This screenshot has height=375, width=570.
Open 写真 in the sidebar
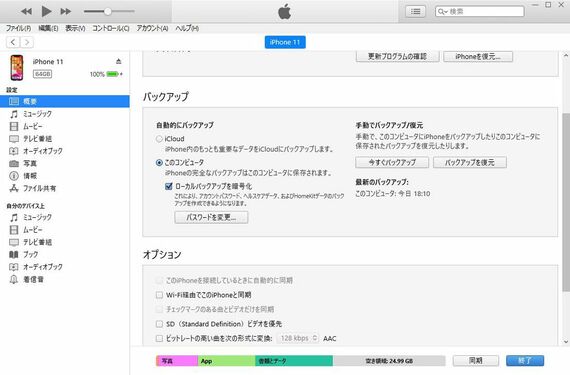coord(65,164)
